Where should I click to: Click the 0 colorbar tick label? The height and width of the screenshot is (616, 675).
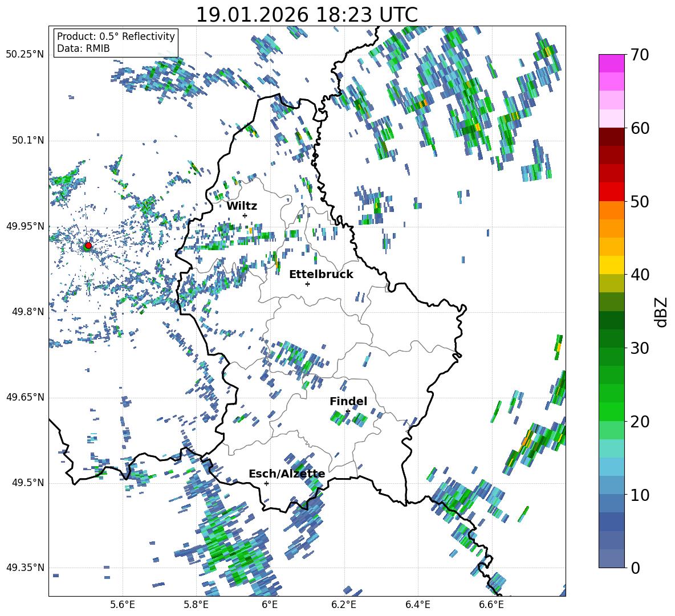click(x=635, y=568)
